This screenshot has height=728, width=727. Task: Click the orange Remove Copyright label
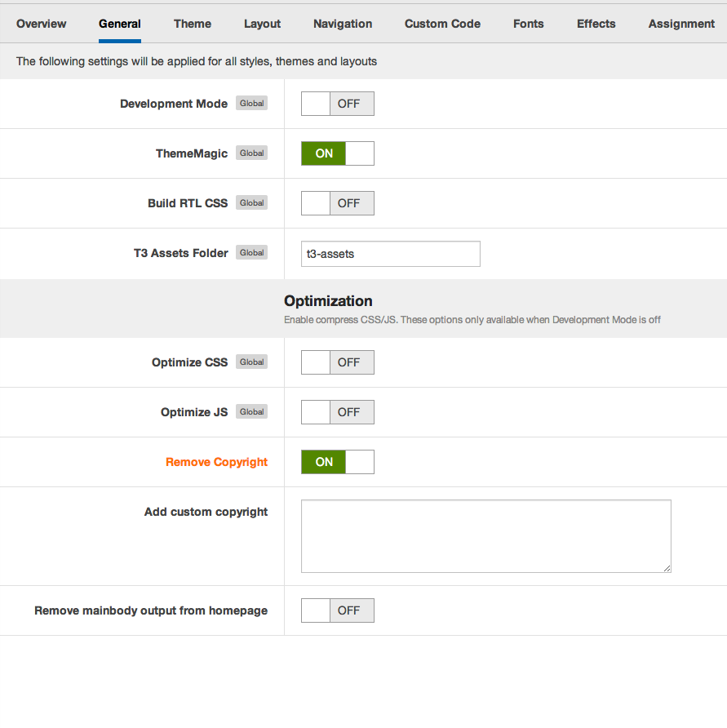point(216,462)
